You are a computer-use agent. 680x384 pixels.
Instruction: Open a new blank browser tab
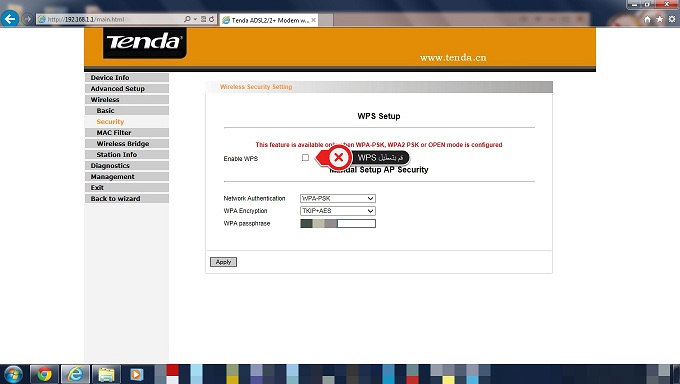[326, 20]
